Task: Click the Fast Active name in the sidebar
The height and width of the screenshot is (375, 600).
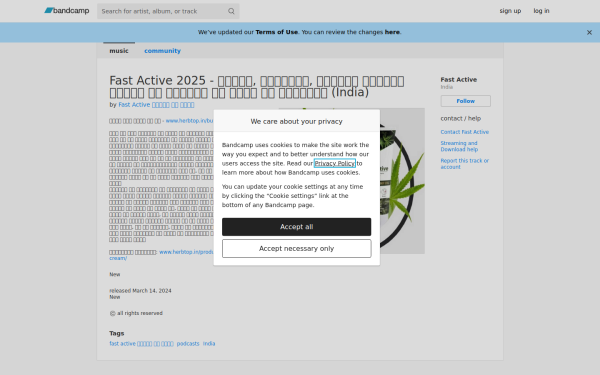Action: pos(458,80)
